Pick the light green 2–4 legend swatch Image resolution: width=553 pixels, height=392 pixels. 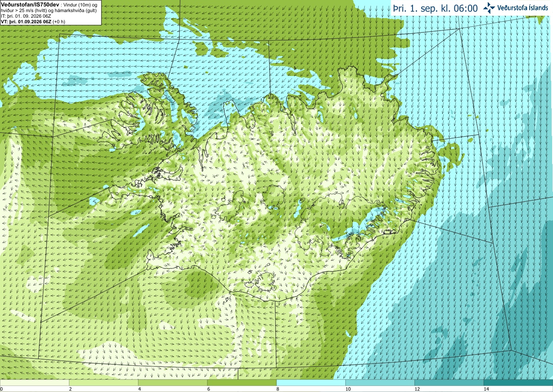pyautogui.click(x=104, y=383)
